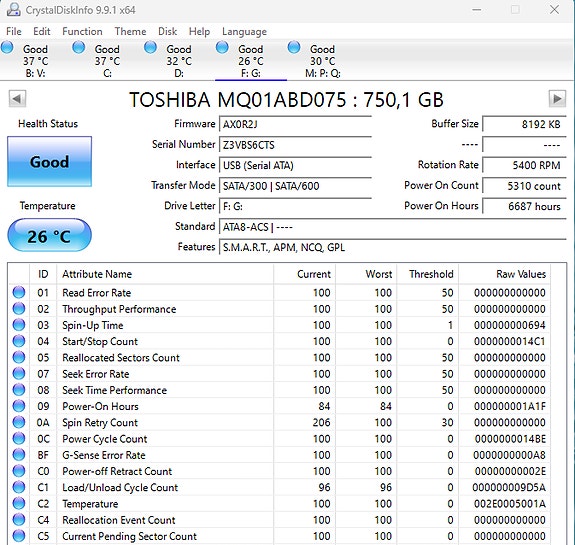Open the File menu

coord(14,32)
